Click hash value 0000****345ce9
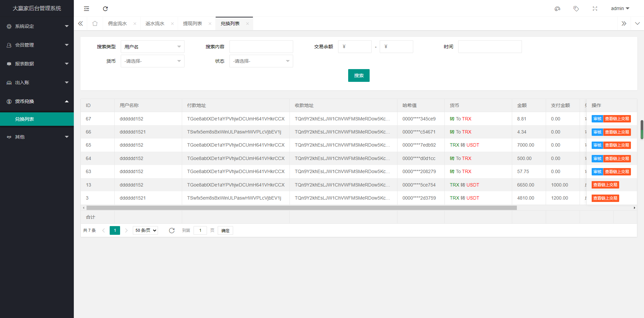644x318 pixels. click(419, 119)
